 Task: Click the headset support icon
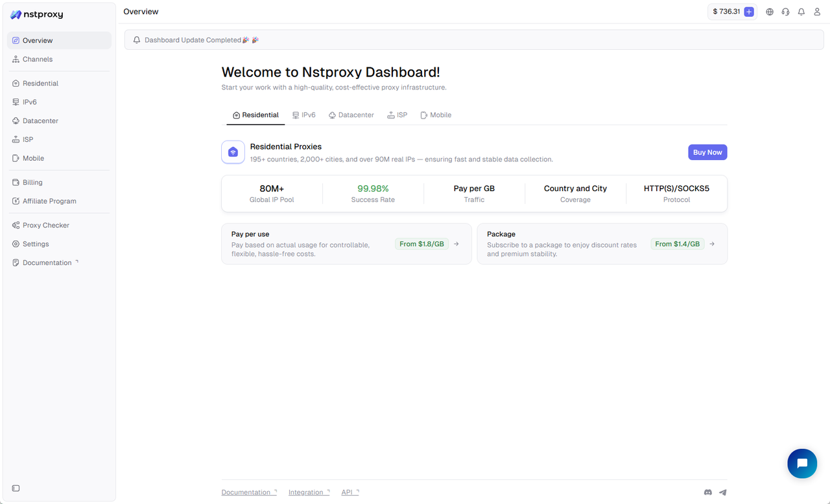point(785,12)
